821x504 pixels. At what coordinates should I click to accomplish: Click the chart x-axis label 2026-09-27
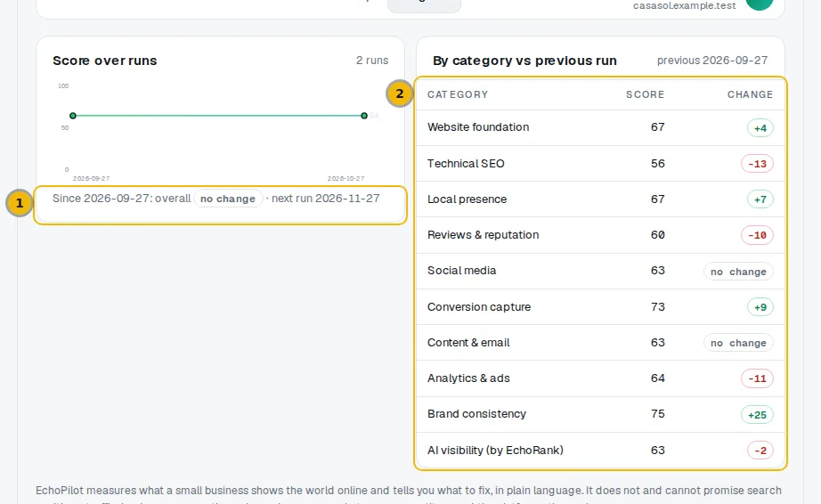pos(91,178)
